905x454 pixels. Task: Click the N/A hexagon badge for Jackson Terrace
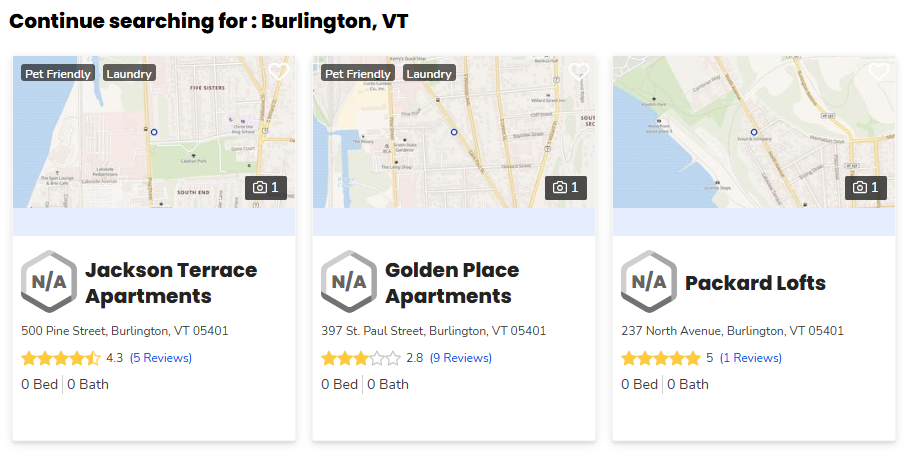point(49,282)
